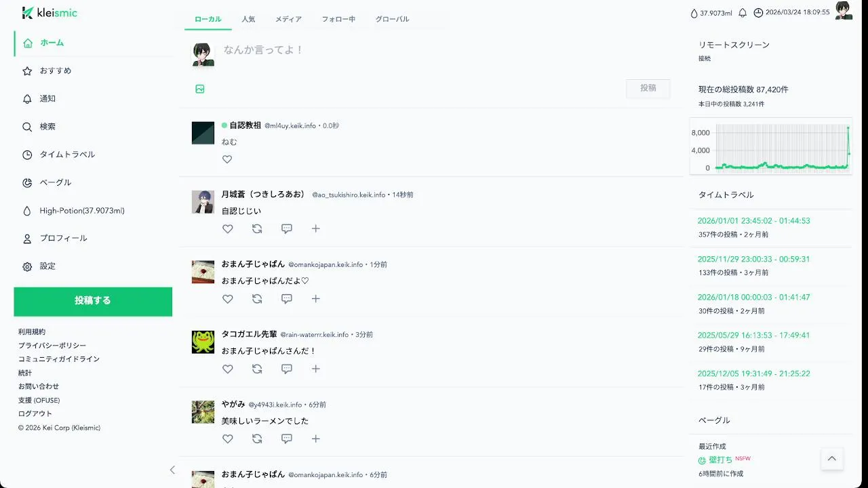
Task: Click the scroll-to-top arrow button
Action: (x=832, y=459)
